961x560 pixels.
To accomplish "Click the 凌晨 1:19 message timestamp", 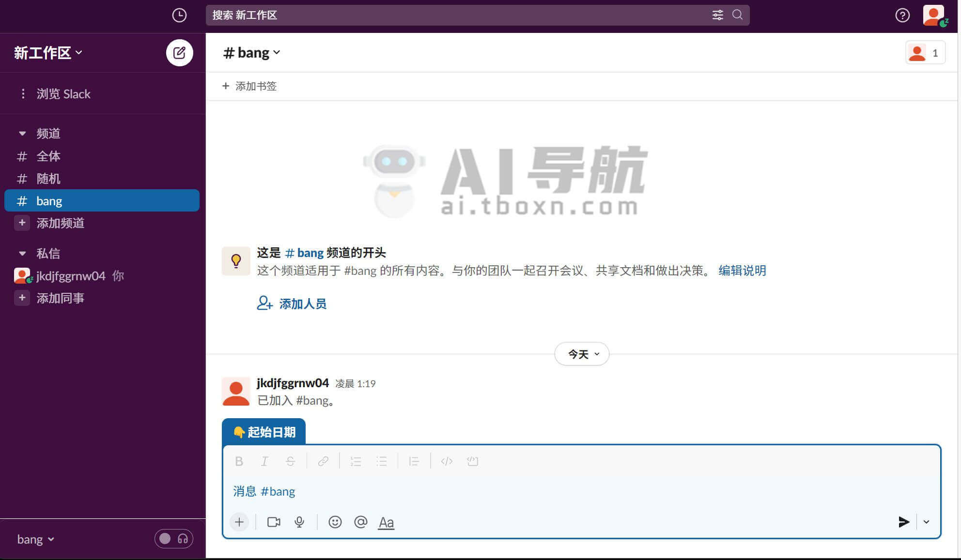I will (x=356, y=383).
